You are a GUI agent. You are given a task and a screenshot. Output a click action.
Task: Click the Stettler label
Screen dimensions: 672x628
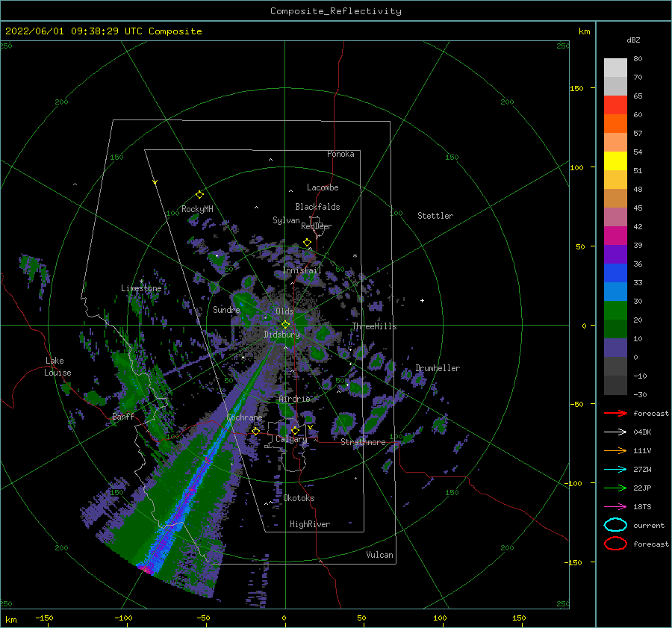click(x=435, y=216)
